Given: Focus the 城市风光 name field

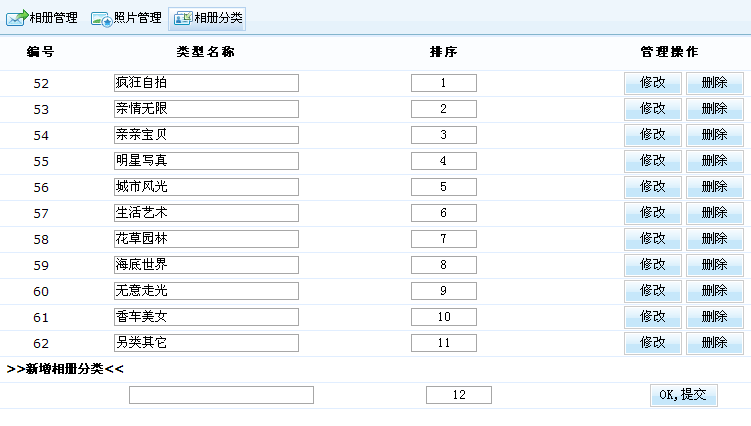Looking at the screenshot, I should 206,187.
